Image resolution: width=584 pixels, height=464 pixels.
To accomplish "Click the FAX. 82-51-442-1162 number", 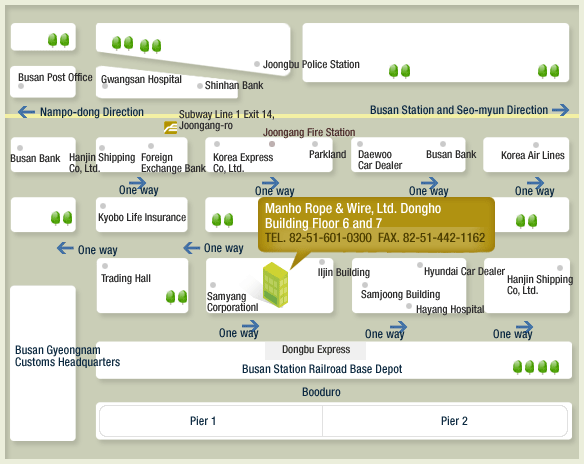I will click(431, 238).
